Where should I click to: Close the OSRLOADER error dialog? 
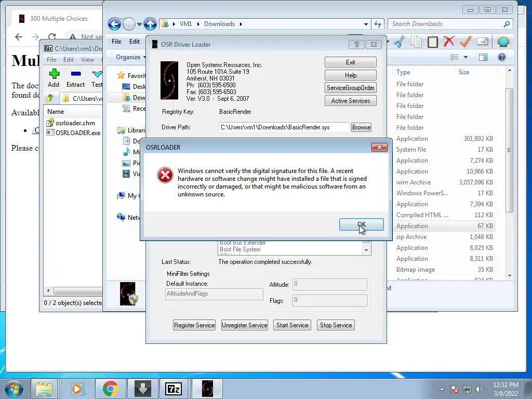point(379,147)
